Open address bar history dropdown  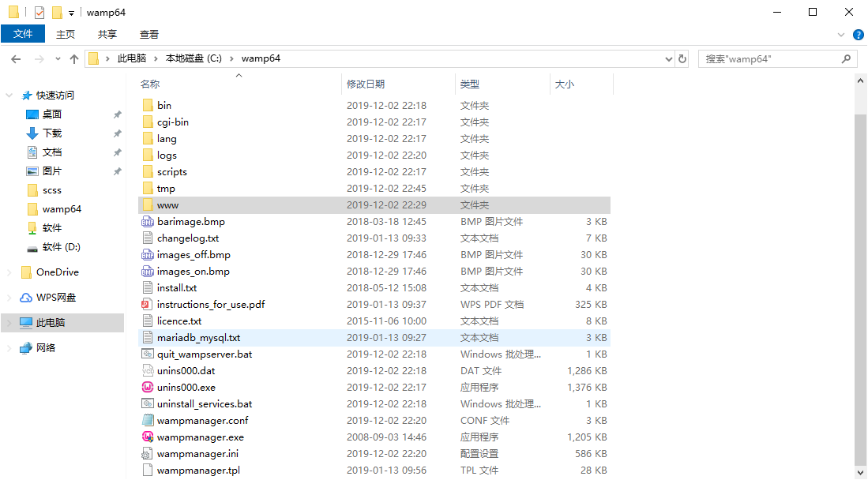pos(668,58)
